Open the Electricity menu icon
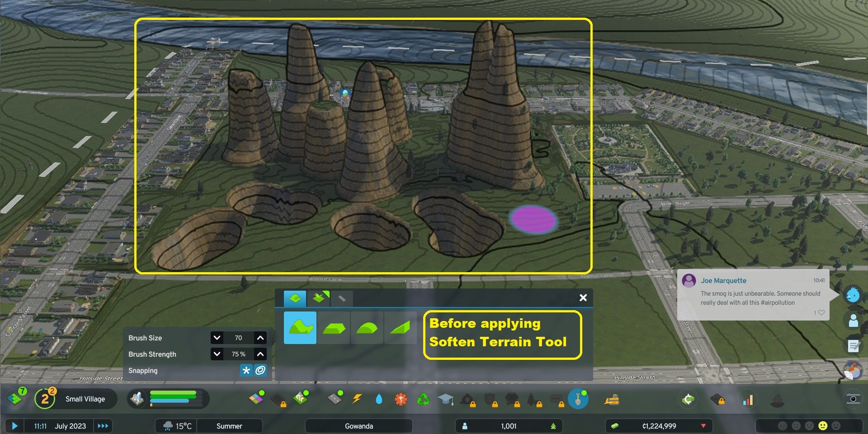 coord(357,399)
